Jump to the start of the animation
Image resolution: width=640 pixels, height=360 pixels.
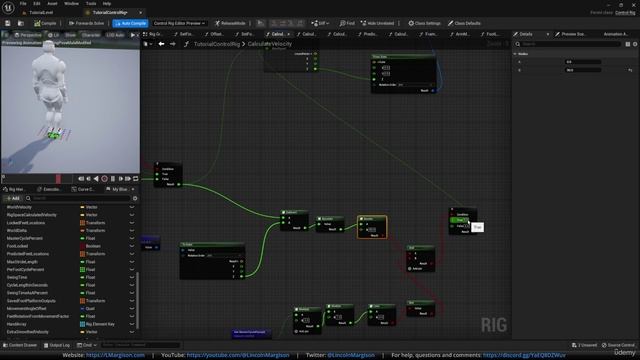pos(81,179)
